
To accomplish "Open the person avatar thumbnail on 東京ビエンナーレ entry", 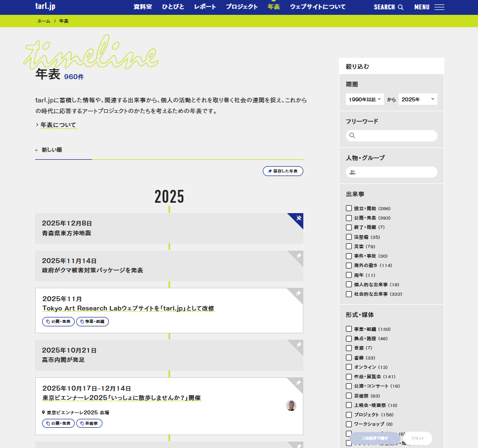I will click(x=291, y=405).
